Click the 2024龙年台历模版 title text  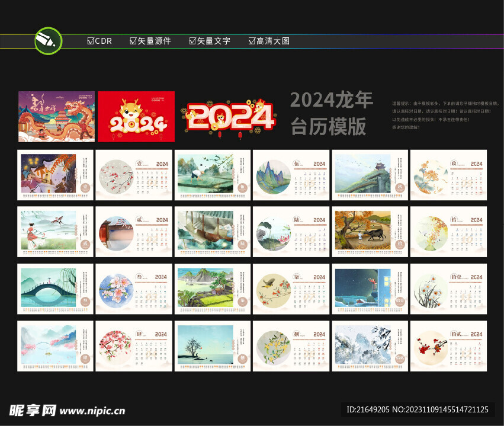332,113
